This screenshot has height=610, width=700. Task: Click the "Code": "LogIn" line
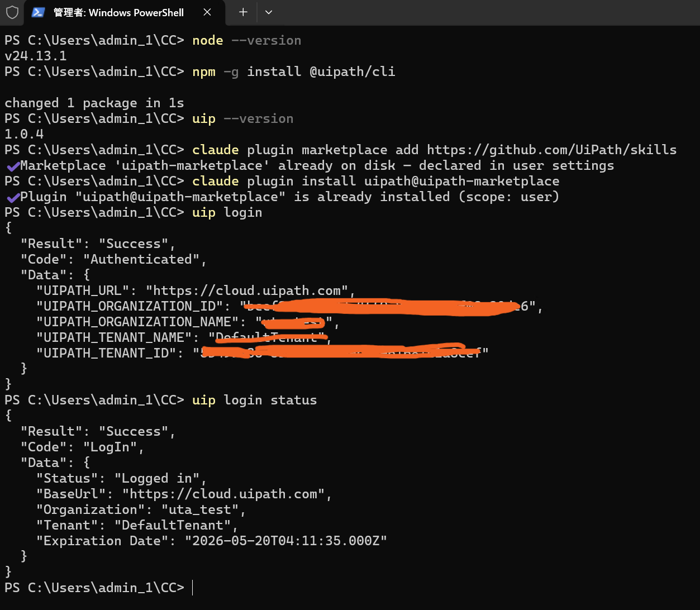point(83,447)
